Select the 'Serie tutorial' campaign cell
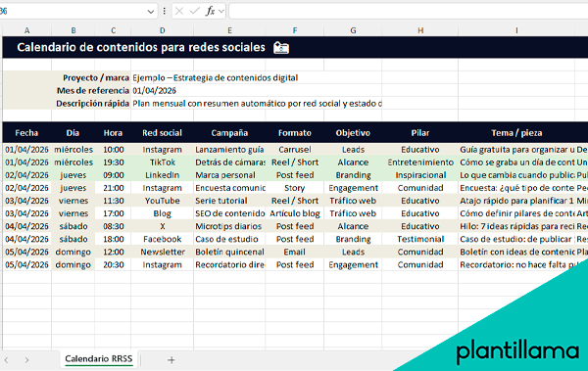The width and height of the screenshot is (588, 371). point(229,201)
